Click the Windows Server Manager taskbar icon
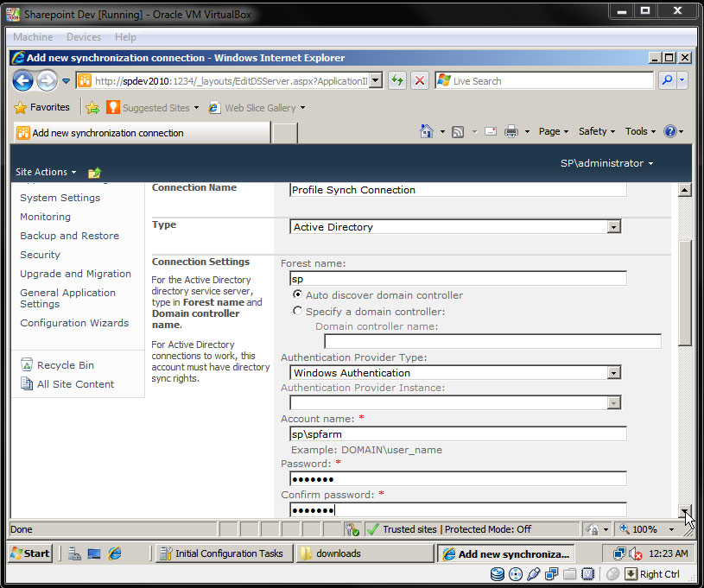The image size is (704, 588). tap(74, 553)
